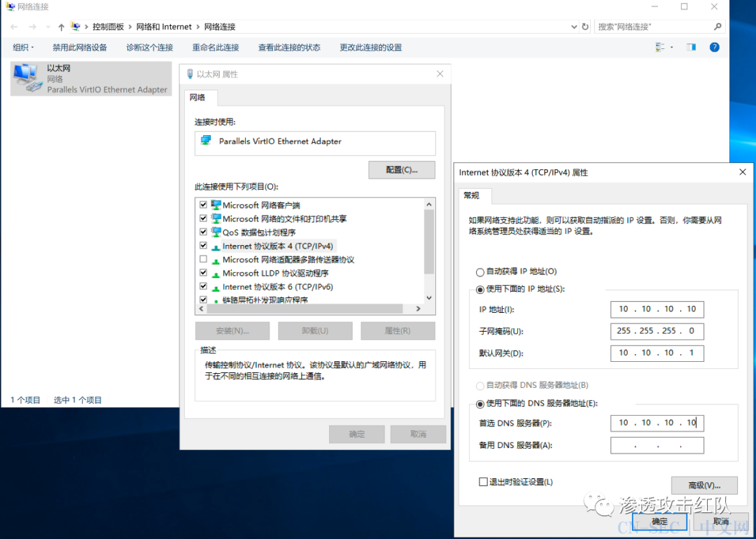Click 网络连接 breadcrumb in address bar
756x539 pixels.
click(x=220, y=27)
